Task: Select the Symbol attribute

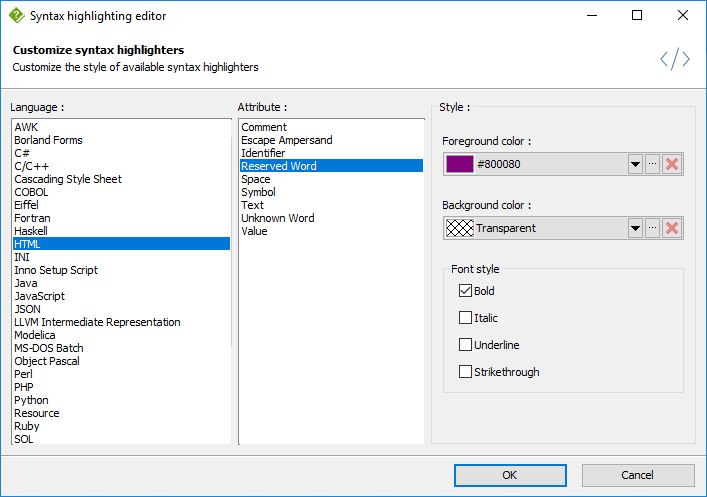Action: pos(331,192)
